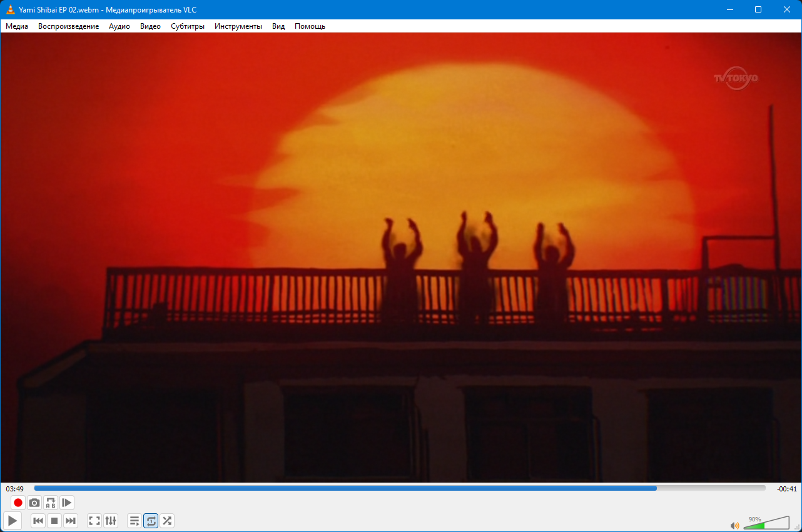Screen dimensions: 802x532
Task: Advance frame by frame
Action: [67, 503]
